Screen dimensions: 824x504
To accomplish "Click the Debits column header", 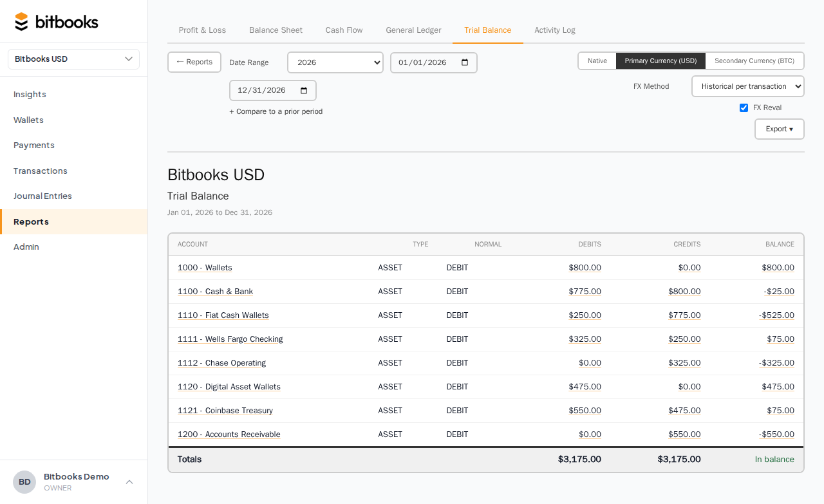I will point(590,245).
